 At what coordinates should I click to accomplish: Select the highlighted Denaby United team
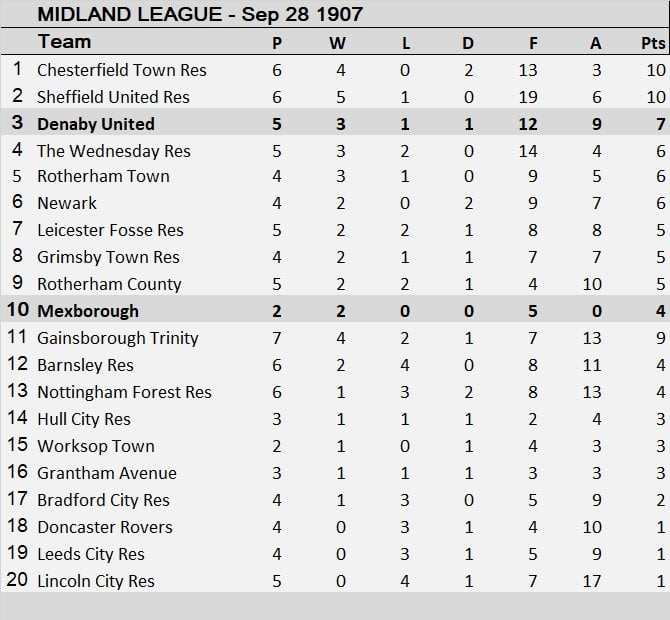96,124
